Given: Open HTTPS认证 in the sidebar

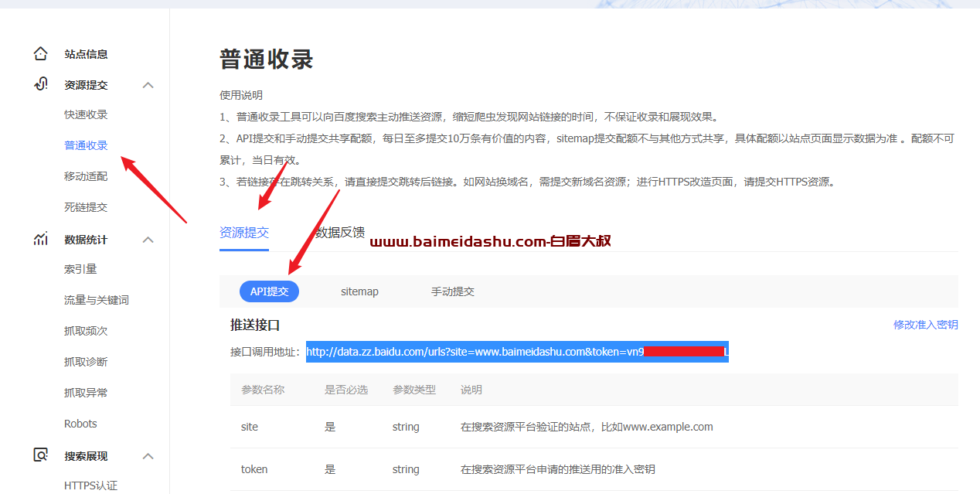Looking at the screenshot, I should point(90,485).
